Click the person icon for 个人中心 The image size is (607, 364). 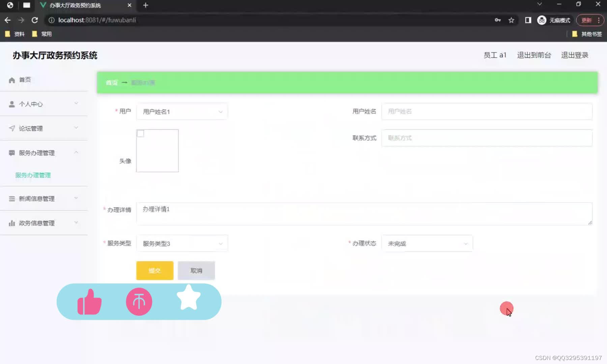[12, 104]
